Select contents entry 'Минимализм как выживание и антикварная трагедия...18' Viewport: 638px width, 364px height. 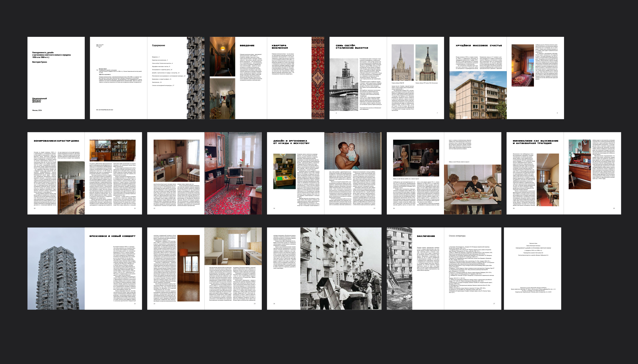click(x=168, y=76)
